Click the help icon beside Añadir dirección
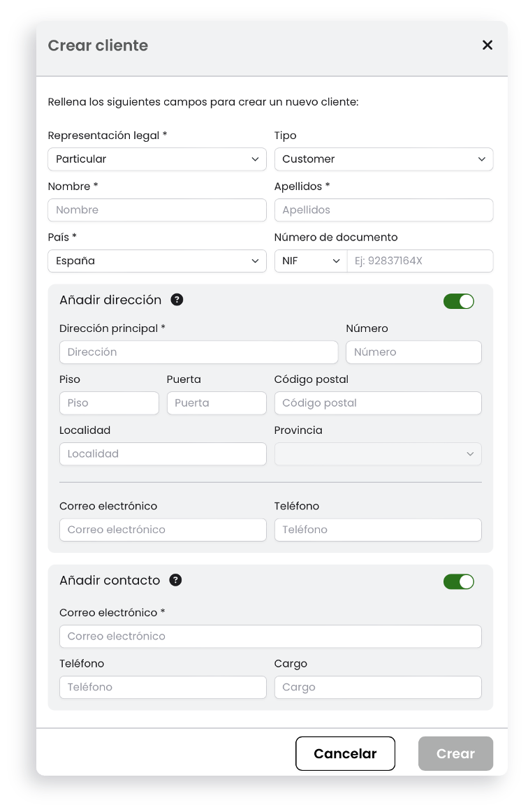 (177, 300)
